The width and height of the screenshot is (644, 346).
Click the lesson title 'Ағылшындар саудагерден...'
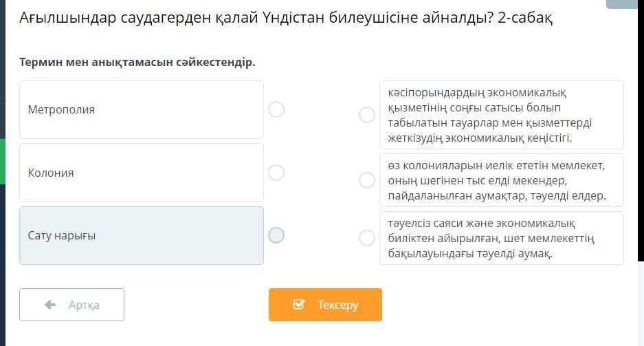pyautogui.click(x=286, y=18)
